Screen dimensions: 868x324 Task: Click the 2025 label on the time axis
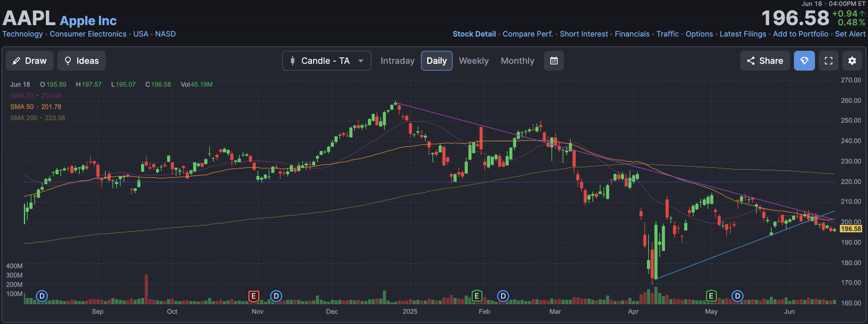pyautogui.click(x=410, y=312)
